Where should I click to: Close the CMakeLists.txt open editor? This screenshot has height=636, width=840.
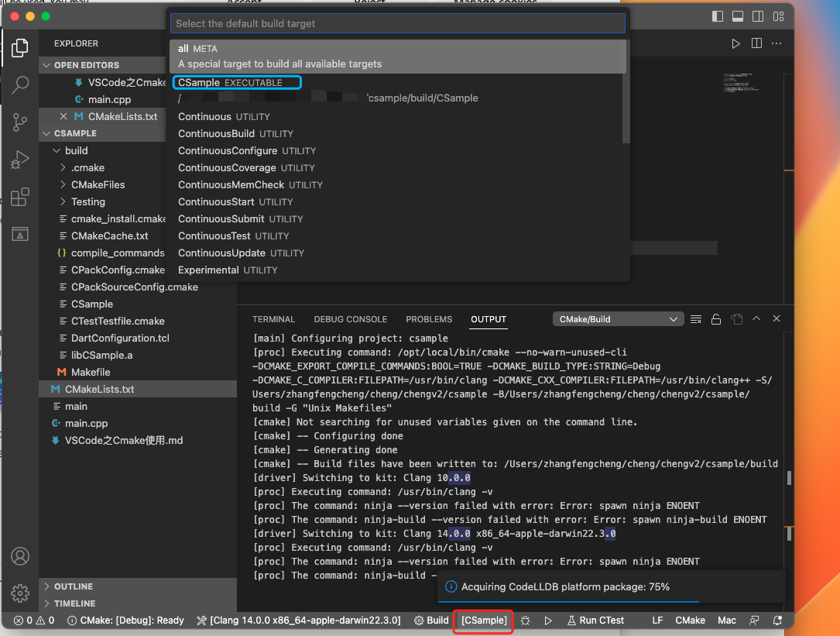[63, 116]
